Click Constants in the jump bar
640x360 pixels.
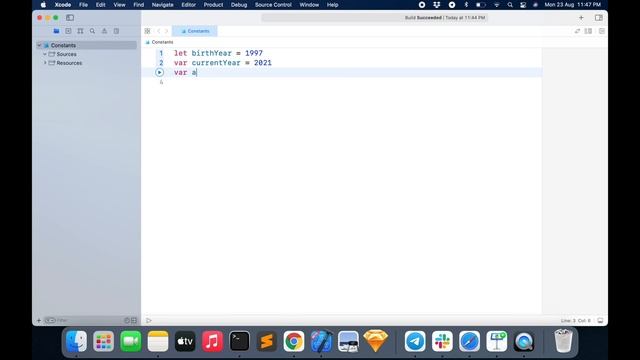click(x=162, y=42)
